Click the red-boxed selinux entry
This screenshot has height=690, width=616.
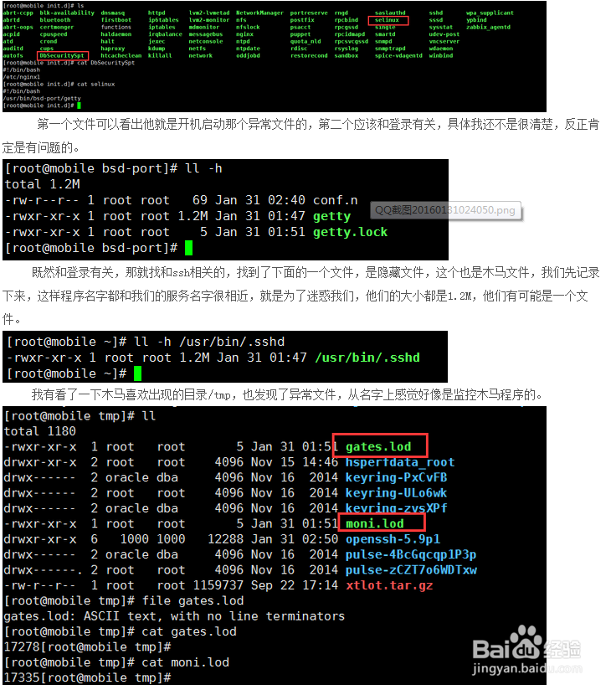click(x=388, y=20)
